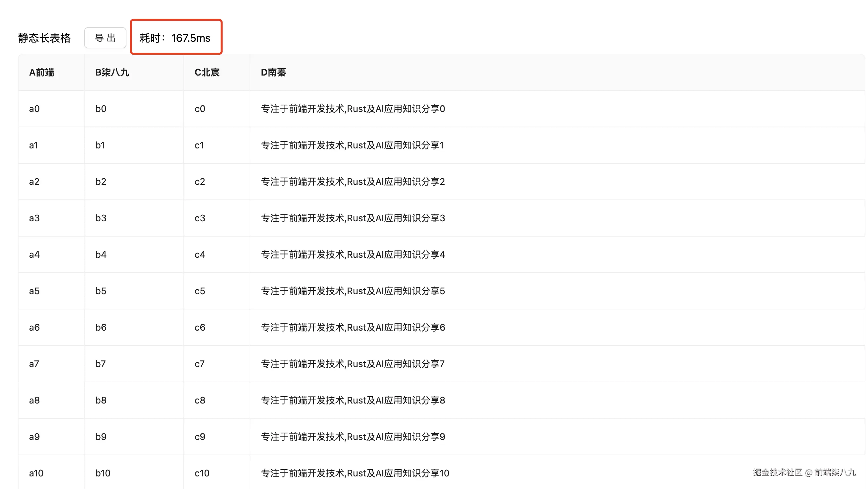Image resolution: width=868 pixels, height=489 pixels.
Task: Click the 导出 export button
Action: coord(105,38)
